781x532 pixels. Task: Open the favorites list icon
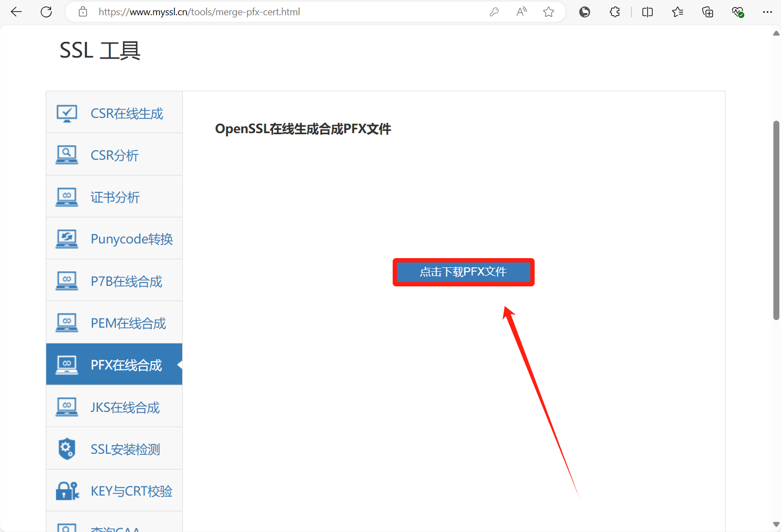pyautogui.click(x=677, y=12)
